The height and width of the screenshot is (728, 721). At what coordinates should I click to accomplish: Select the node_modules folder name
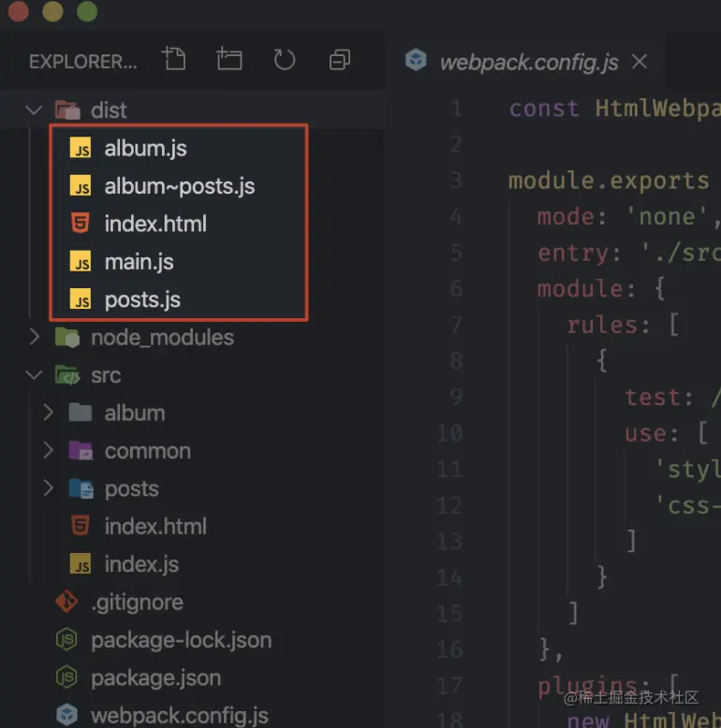(x=162, y=338)
